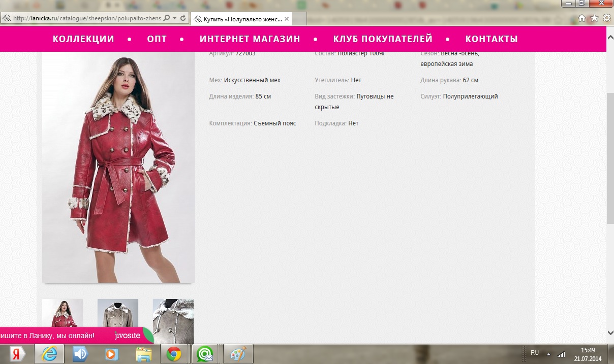614x364 pixels.
Task: Open the address bar autocomplete dropdown arrow
Action: [174, 18]
